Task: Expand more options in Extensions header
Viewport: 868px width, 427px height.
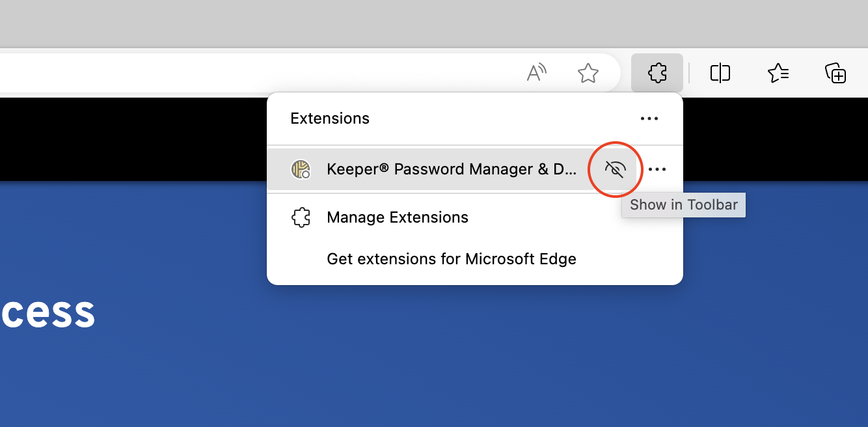Action: click(649, 118)
